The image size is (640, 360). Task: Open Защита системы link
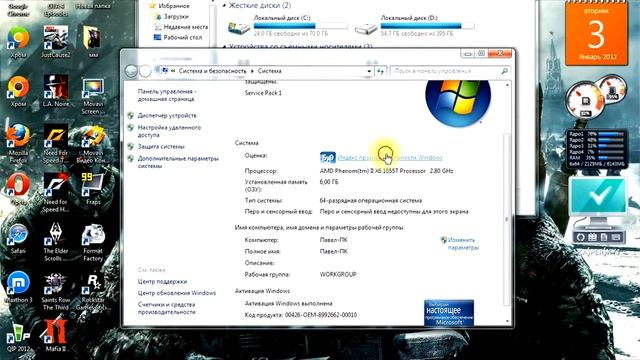click(161, 147)
